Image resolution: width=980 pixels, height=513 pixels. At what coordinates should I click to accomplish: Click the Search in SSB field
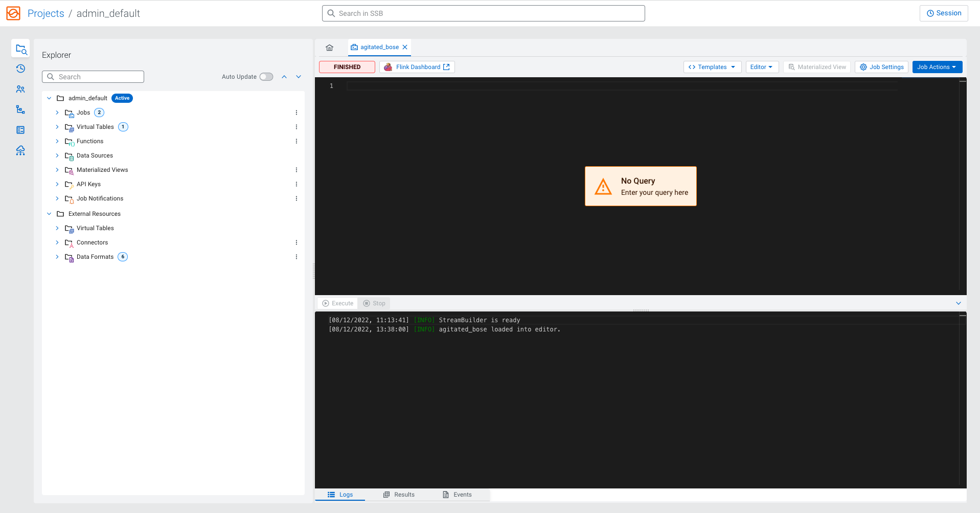(483, 13)
